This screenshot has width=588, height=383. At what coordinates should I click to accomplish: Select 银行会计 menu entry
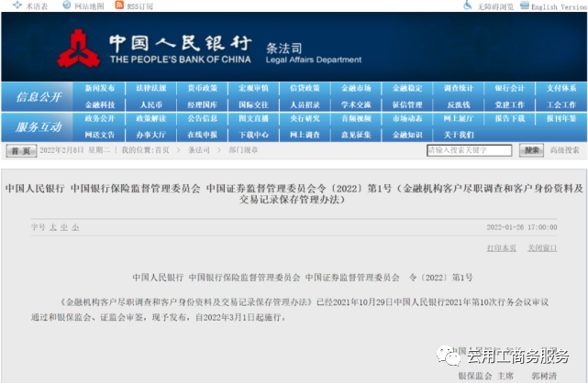[x=510, y=88]
